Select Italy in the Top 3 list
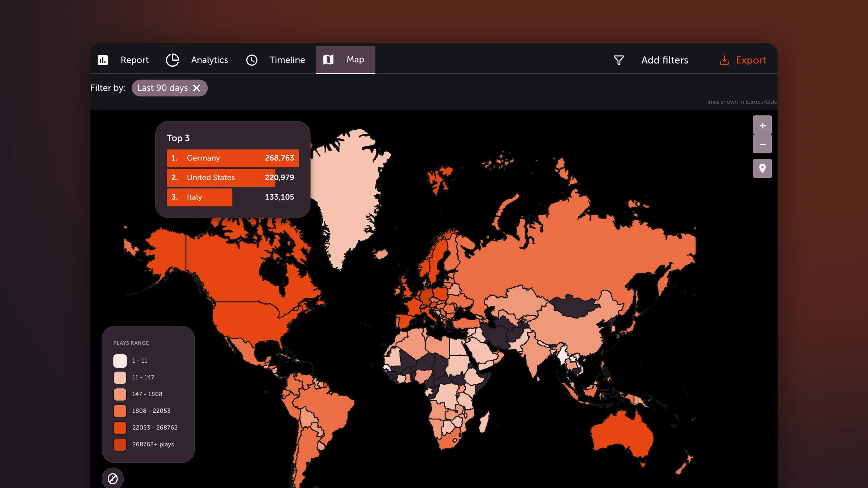Screen dimensions: 868x488 [x=233, y=197]
